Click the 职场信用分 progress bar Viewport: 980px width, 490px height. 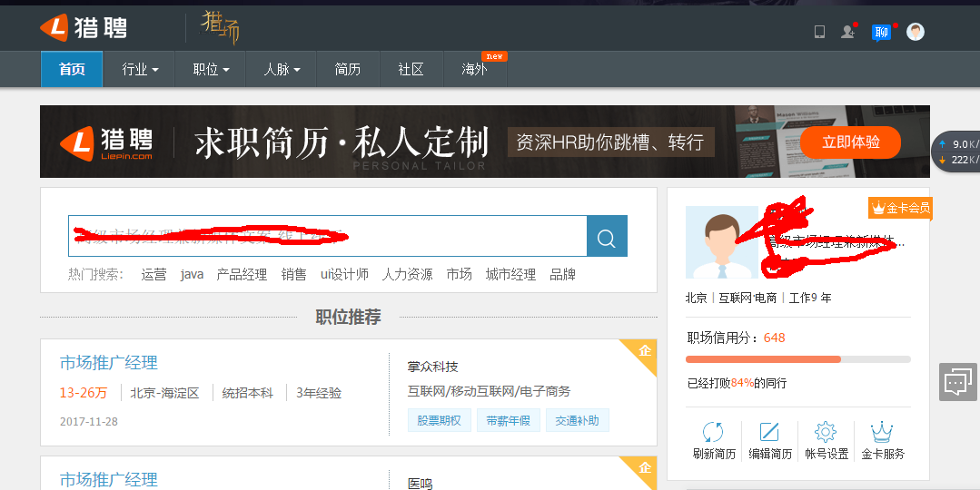click(x=798, y=359)
